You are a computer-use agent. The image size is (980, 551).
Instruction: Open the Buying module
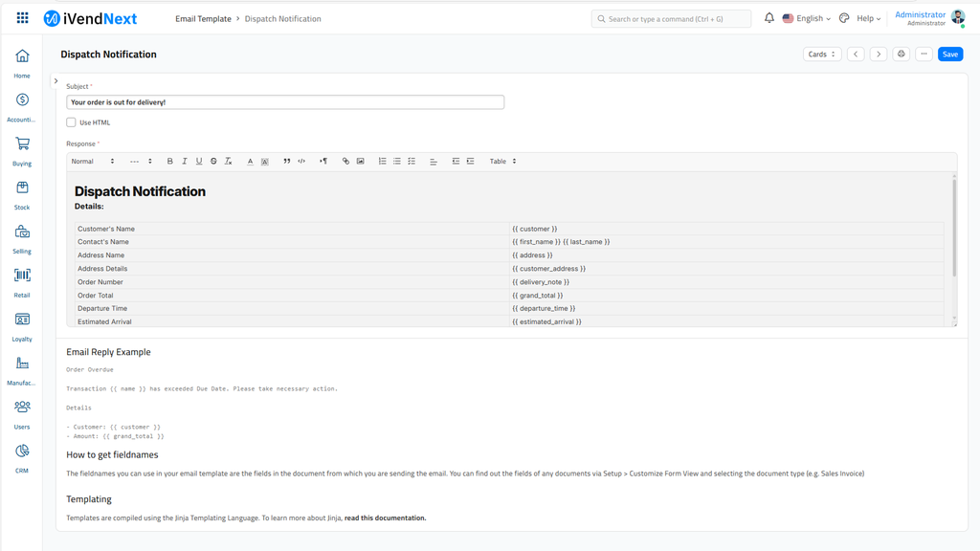point(22,152)
